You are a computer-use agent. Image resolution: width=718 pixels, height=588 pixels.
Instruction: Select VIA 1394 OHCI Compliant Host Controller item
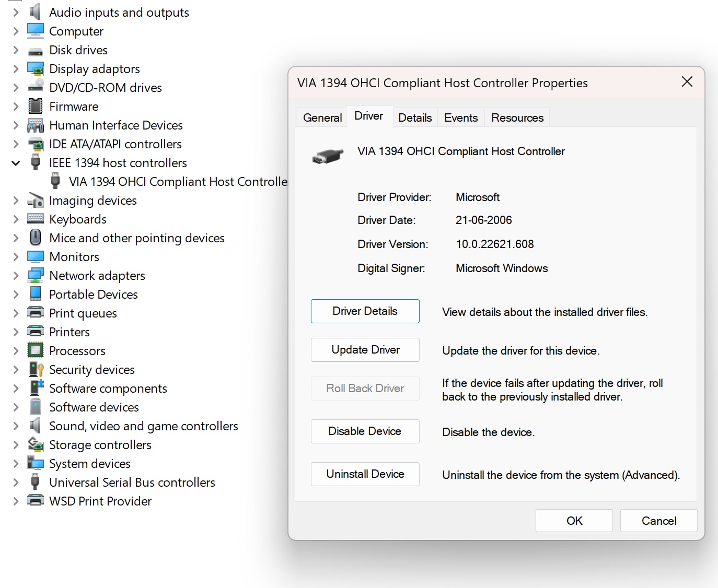(178, 182)
